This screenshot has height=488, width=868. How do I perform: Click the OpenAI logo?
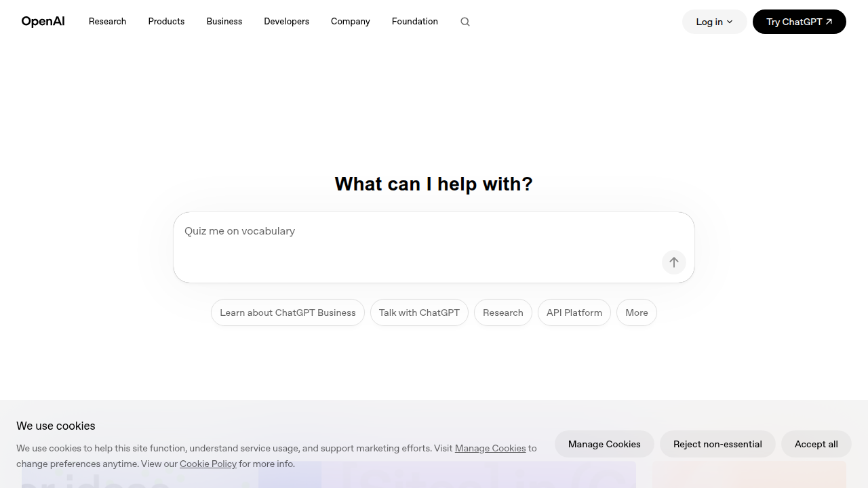click(43, 22)
